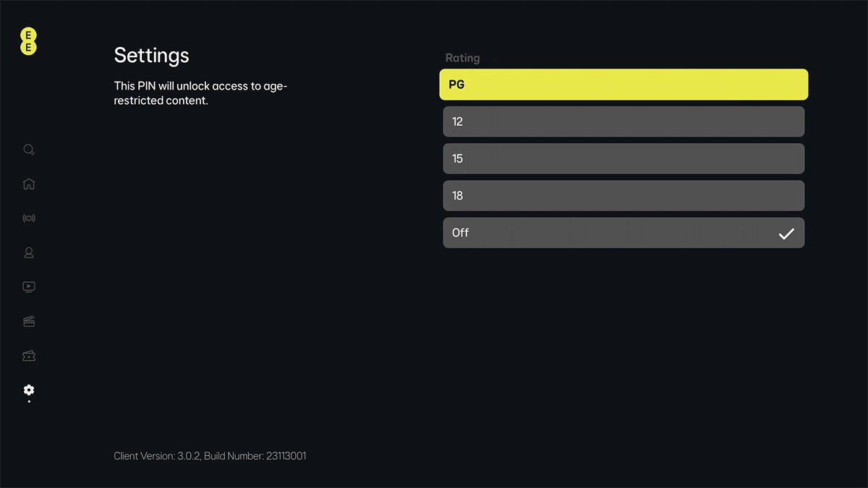Click the Client Version text
This screenshot has width=868, height=488.
(210, 455)
